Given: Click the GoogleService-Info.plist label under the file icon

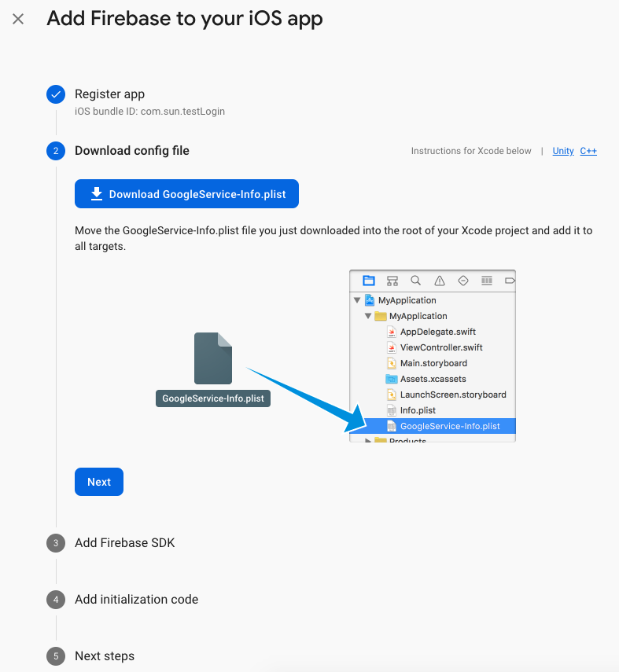Looking at the screenshot, I should point(213,398).
